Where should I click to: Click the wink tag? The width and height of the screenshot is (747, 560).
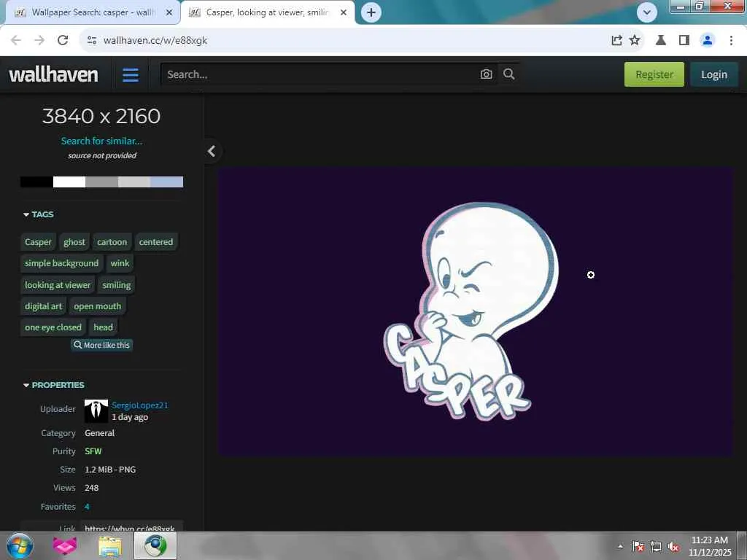(x=120, y=263)
